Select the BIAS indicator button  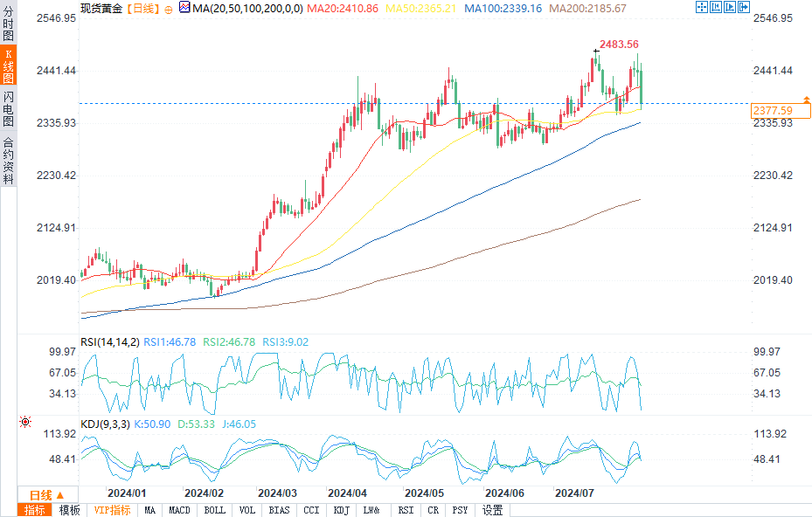279,510
